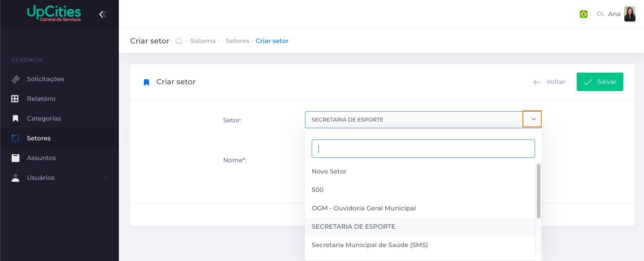
Task: Open language selector Brazil flag
Action: click(x=583, y=14)
